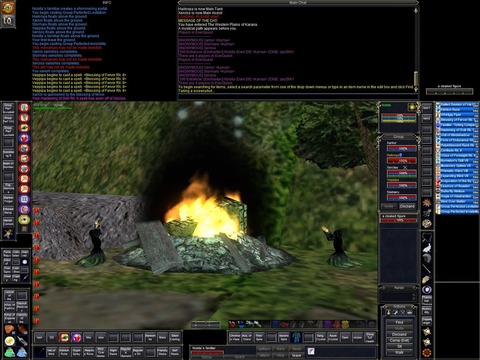Click the Main Chat window title
Screen dimensions: 480x360
point(298,2)
